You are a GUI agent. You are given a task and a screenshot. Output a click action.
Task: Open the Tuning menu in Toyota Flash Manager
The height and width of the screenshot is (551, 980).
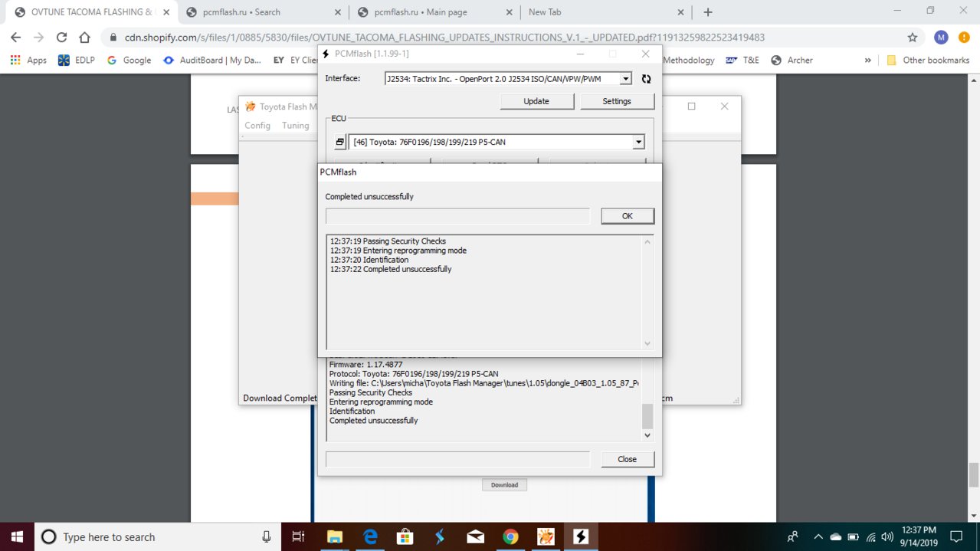click(296, 126)
